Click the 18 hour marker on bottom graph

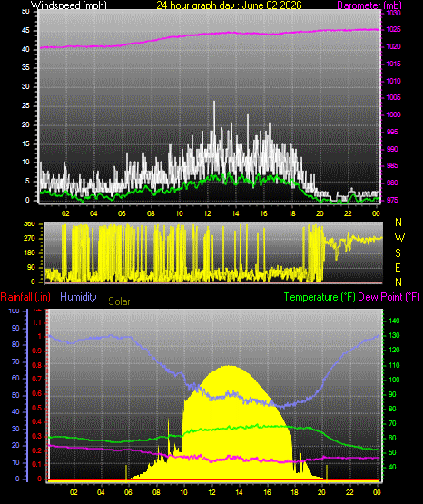pyautogui.click(x=294, y=492)
